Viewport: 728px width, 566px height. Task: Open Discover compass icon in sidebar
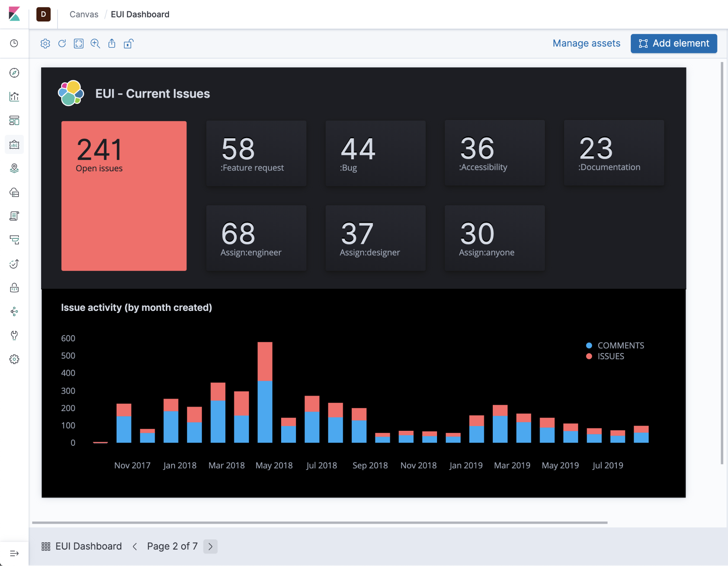coord(14,73)
